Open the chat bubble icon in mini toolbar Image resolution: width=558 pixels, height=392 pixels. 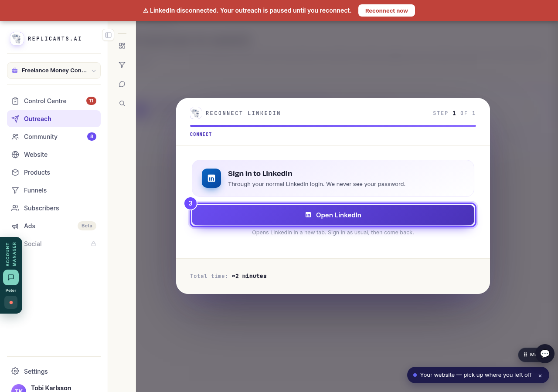tap(122, 84)
